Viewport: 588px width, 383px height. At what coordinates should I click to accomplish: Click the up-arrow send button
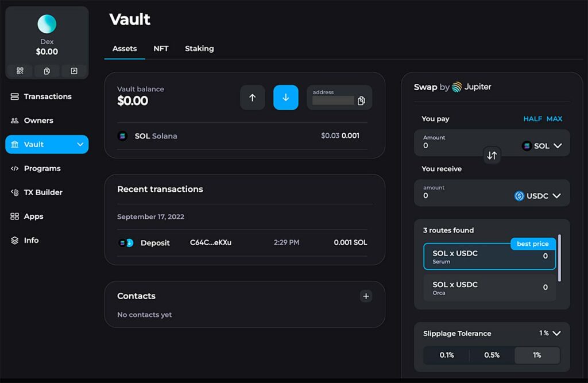coord(252,98)
